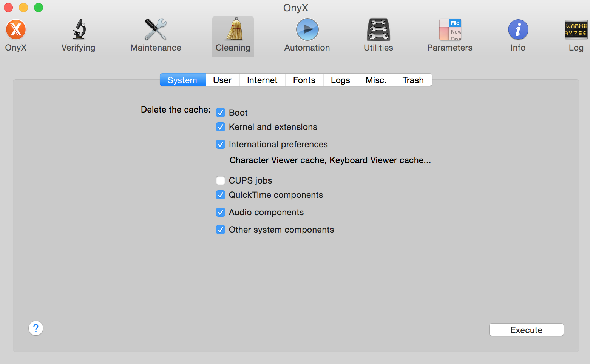This screenshot has height=364, width=590.
Task: Open the Logs tab
Action: click(x=341, y=80)
